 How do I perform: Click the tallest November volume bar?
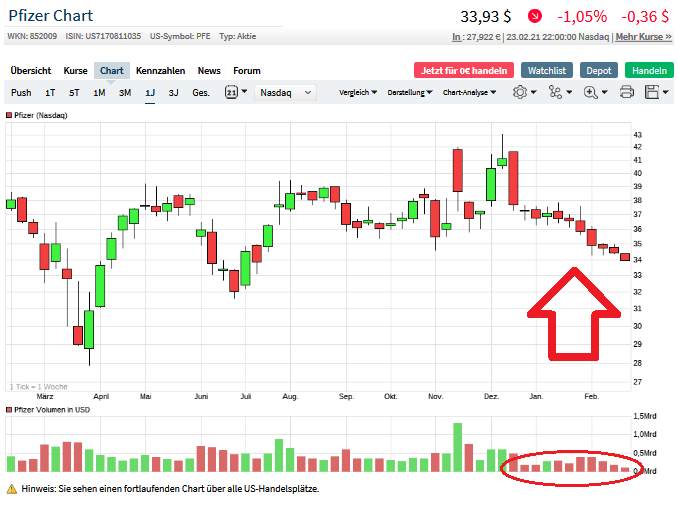[x=457, y=447]
